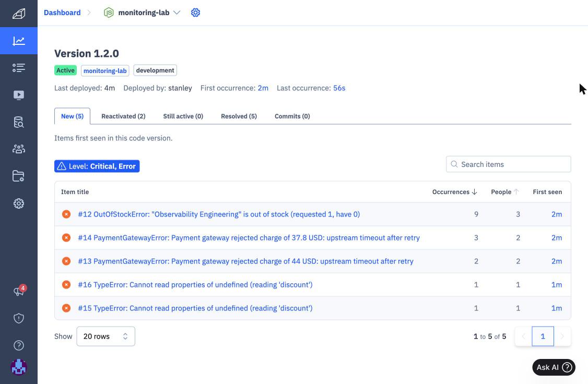Image resolution: width=588 pixels, height=384 pixels.
Task: Expand the monitoring-lab project dropdown
Action: coord(177,13)
